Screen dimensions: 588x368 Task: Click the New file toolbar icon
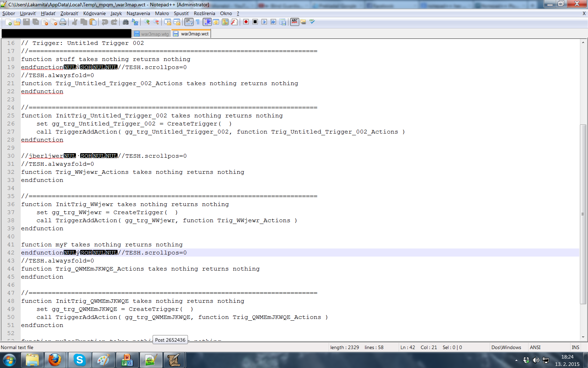click(8, 22)
